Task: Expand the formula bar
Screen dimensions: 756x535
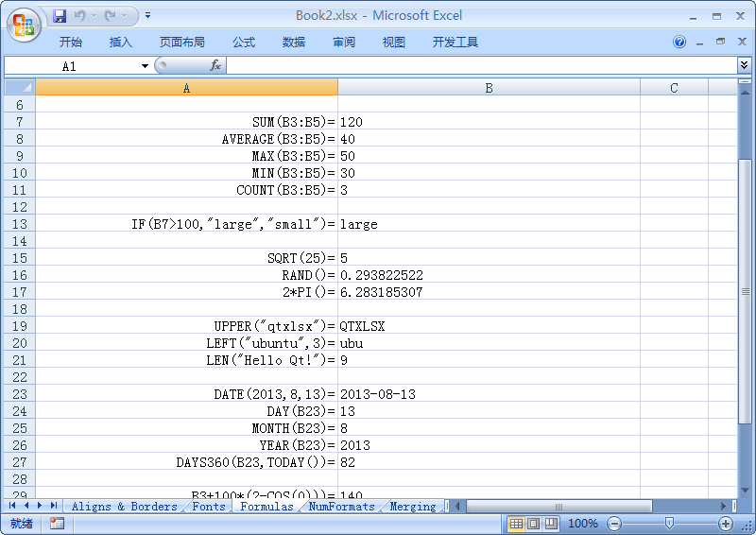Action: pyautogui.click(x=745, y=65)
